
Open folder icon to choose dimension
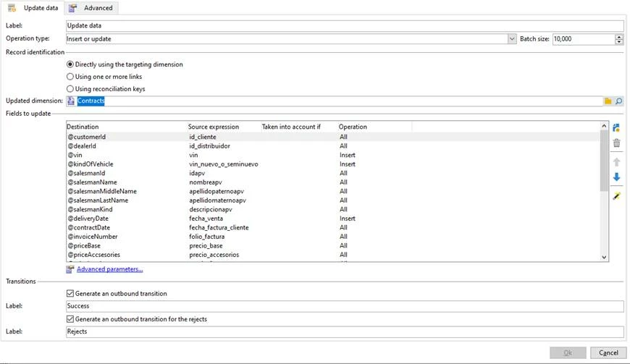(608, 101)
